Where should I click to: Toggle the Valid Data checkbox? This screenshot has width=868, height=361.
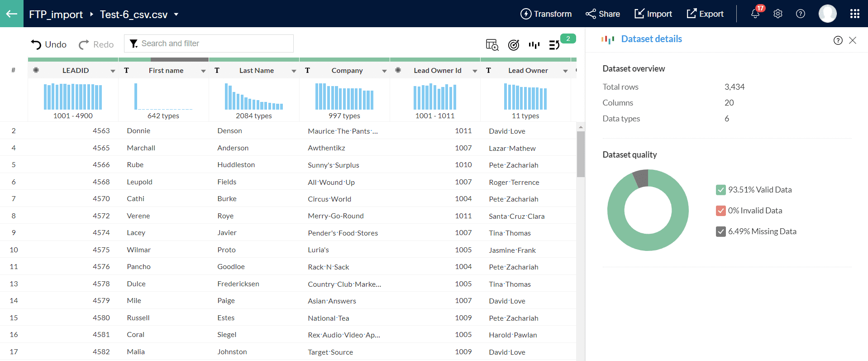pos(720,190)
